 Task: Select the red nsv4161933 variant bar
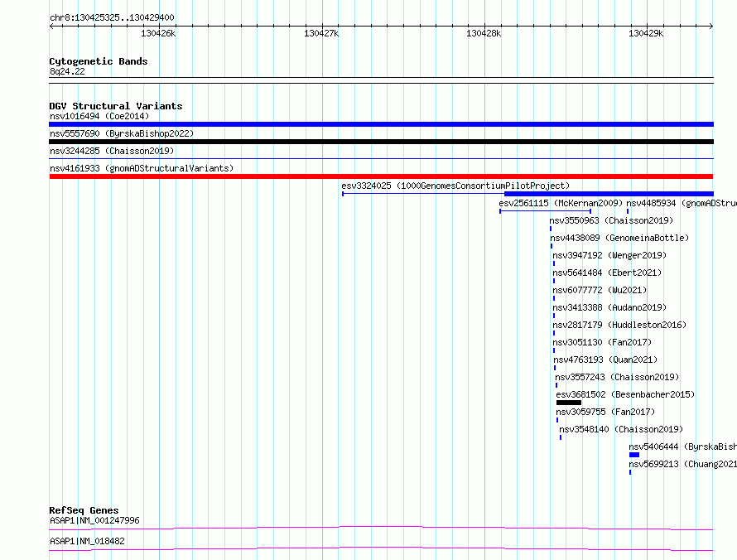point(381,176)
